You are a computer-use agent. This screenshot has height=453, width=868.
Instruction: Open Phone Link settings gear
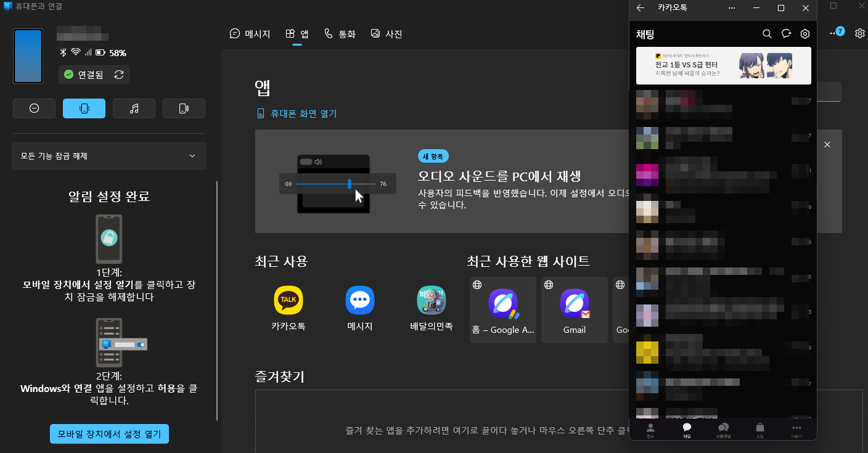coord(859,33)
